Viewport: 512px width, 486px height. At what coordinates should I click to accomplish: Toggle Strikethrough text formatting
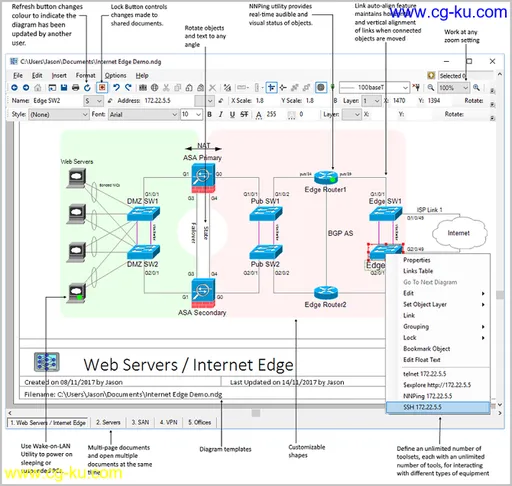click(244, 114)
